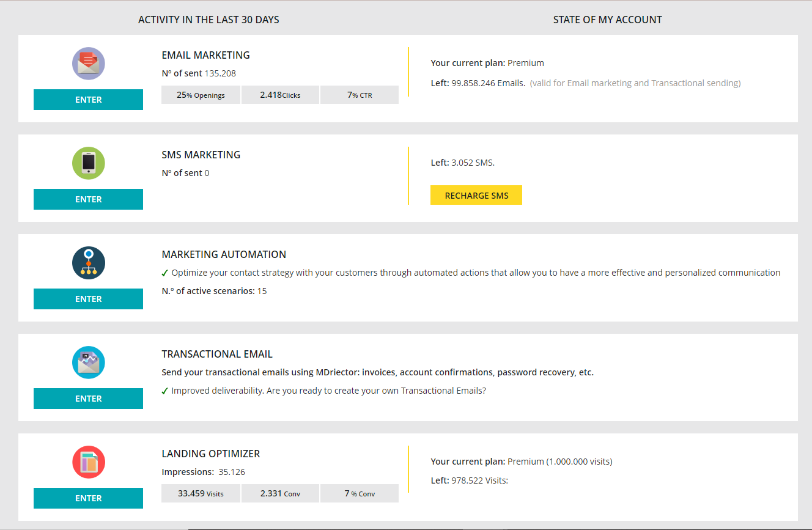Click the Landing Optimizer heading
812x530 pixels.
coord(211,454)
